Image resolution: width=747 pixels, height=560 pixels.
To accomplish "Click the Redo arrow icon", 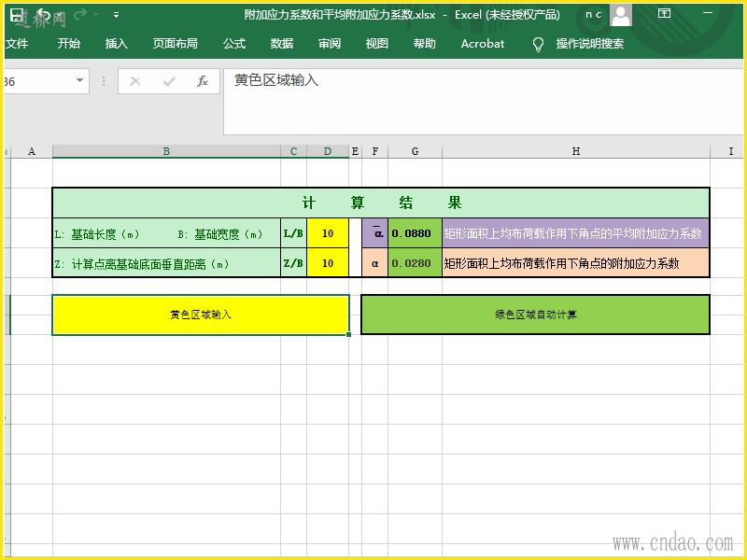I will (80, 15).
